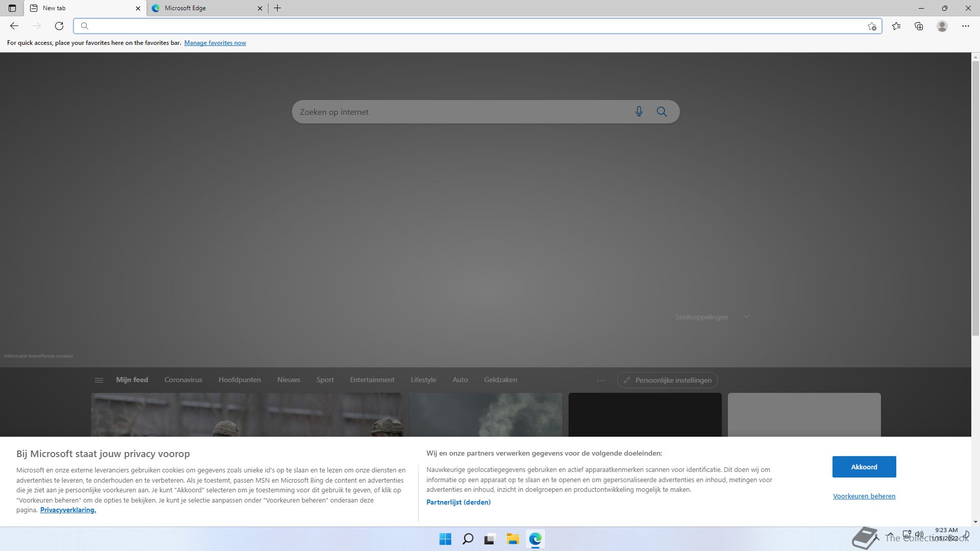980x551 pixels.
Task: Open File Explorer from taskbar
Action: tap(512, 539)
